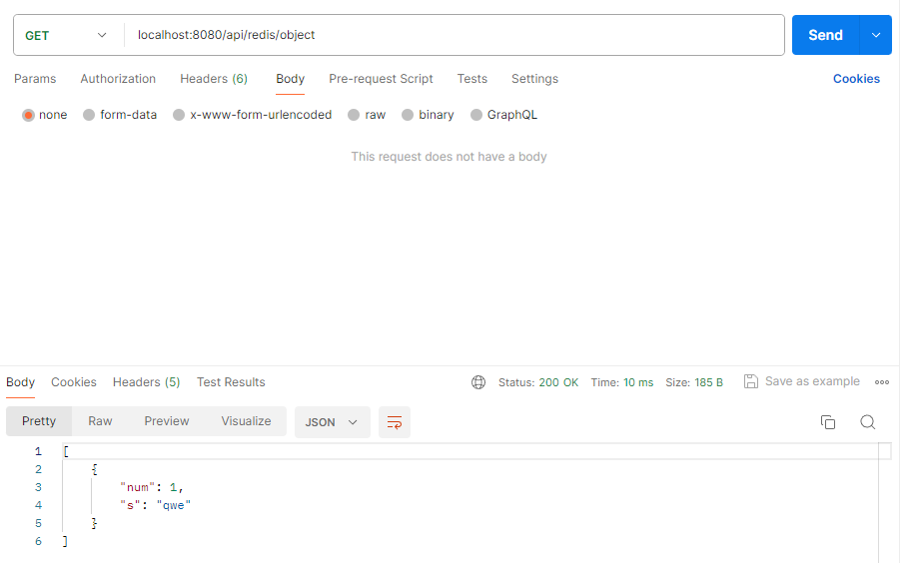Open the response Headers (5) tab

(146, 382)
